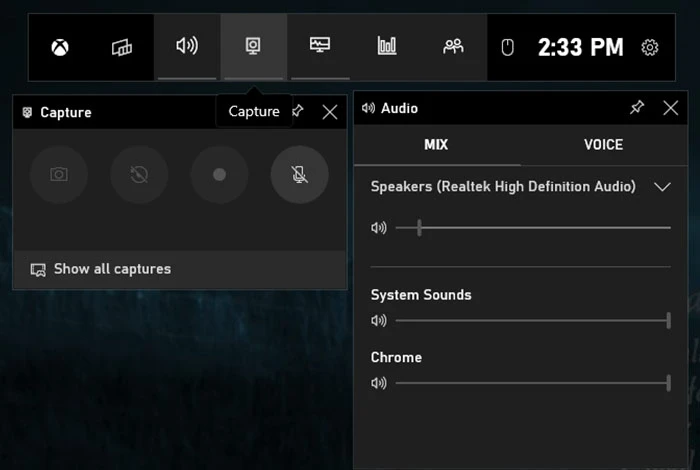
Task: Click the mouse click-through icon
Action: click(x=508, y=47)
